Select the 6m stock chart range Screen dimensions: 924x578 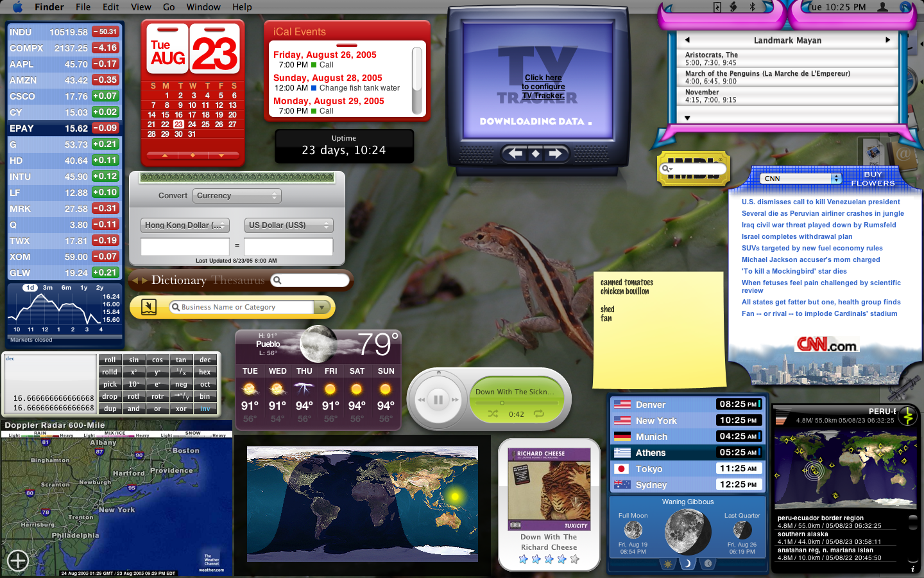(66, 288)
